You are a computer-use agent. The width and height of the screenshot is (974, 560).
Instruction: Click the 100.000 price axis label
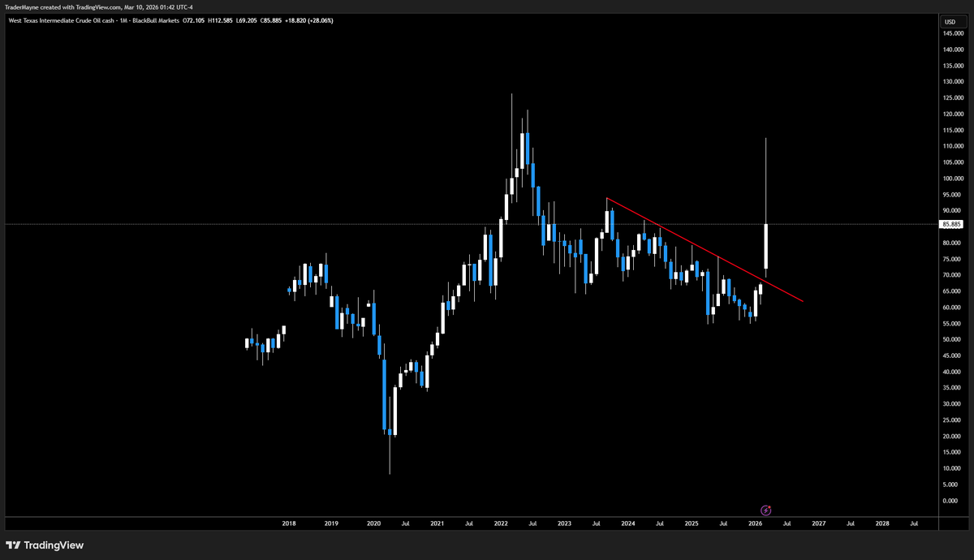[x=953, y=179]
